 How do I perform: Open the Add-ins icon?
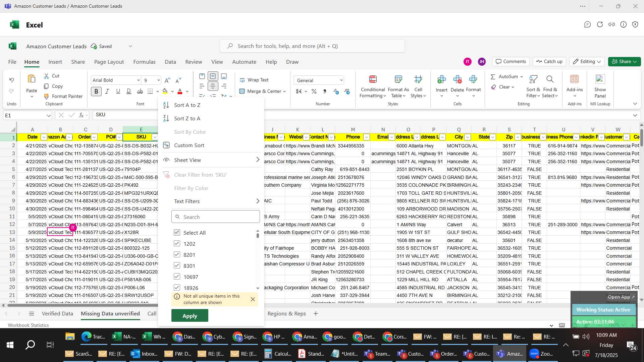[575, 79]
